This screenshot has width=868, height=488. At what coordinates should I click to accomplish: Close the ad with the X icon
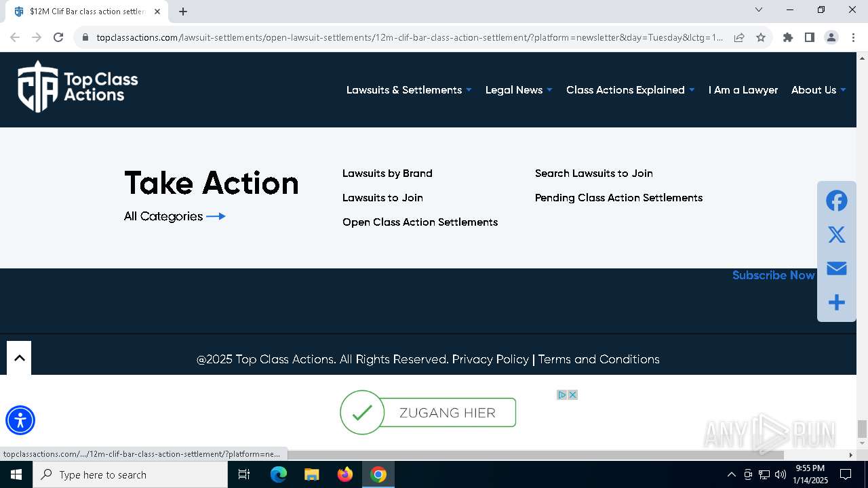(x=572, y=394)
